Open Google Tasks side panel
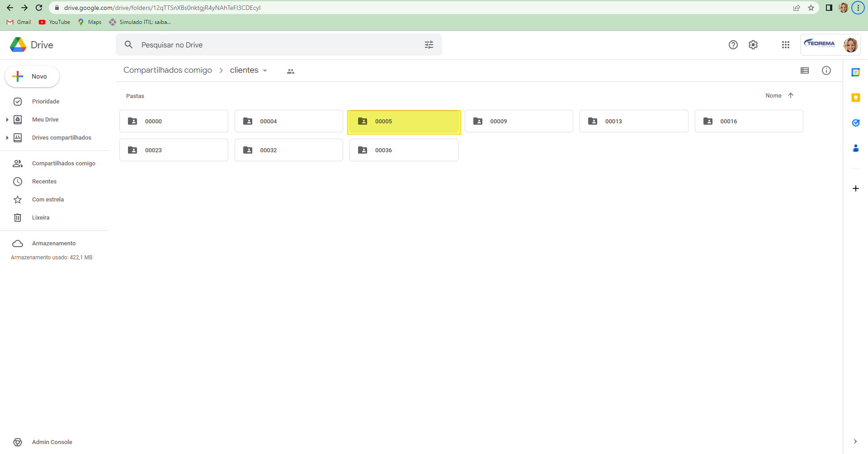This screenshot has width=868, height=454. 856,123
